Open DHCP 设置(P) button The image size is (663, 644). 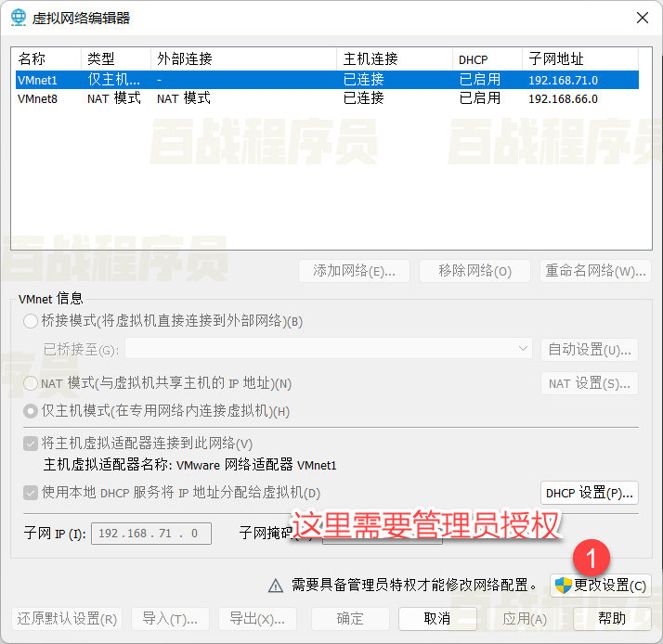tap(590, 493)
